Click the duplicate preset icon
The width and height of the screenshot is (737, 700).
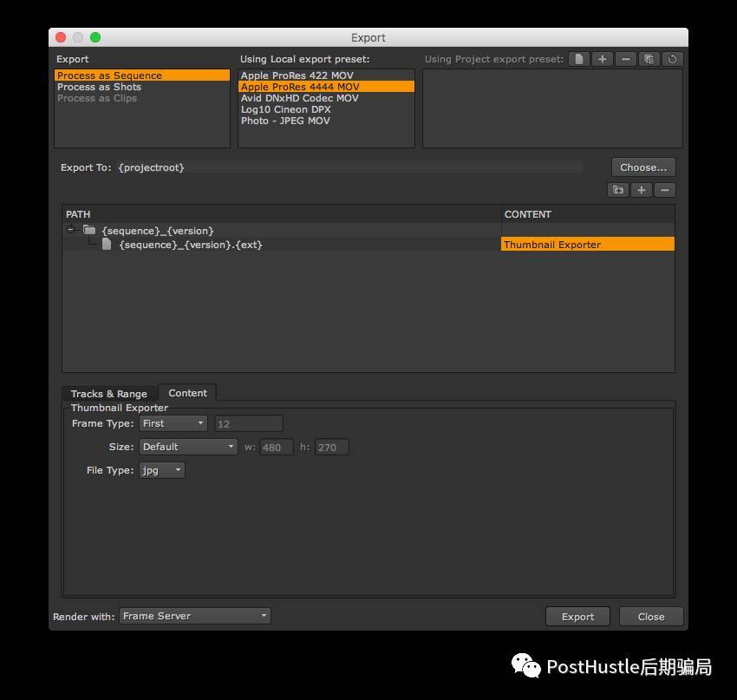(649, 59)
